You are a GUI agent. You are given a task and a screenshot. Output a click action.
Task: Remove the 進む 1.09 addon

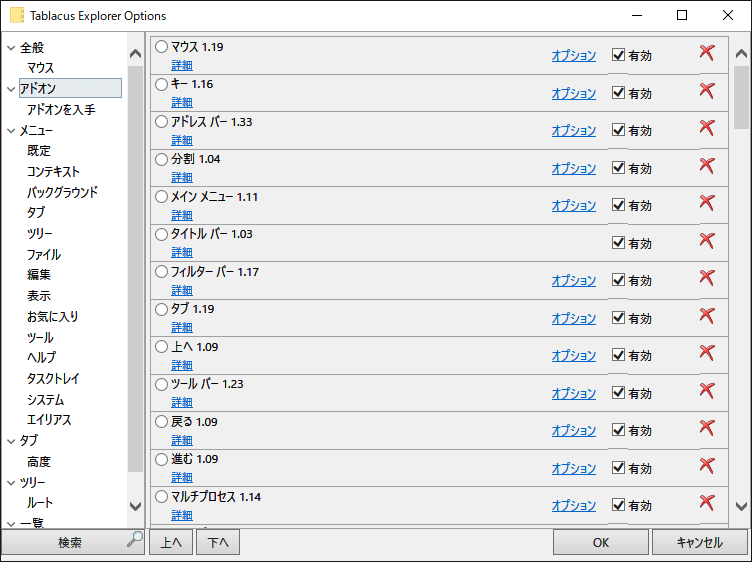pos(706,466)
